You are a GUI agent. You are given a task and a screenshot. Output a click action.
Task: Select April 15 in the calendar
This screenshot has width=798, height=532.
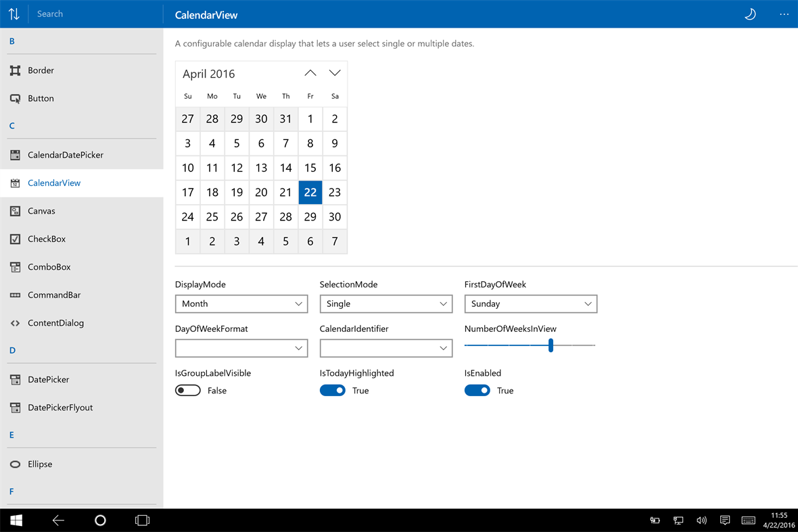(x=310, y=168)
